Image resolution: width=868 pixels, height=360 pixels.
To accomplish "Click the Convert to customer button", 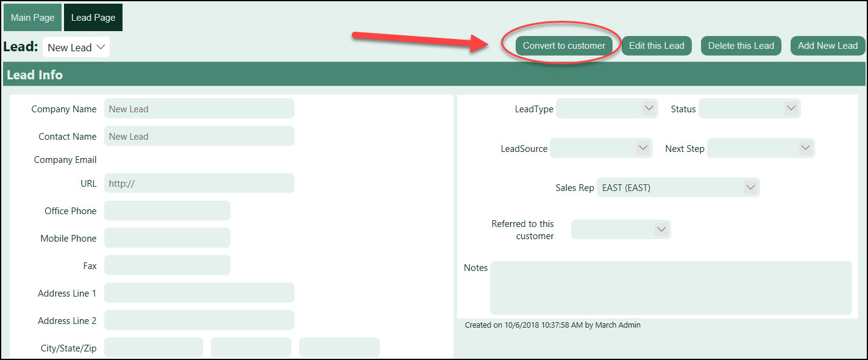I will [564, 46].
